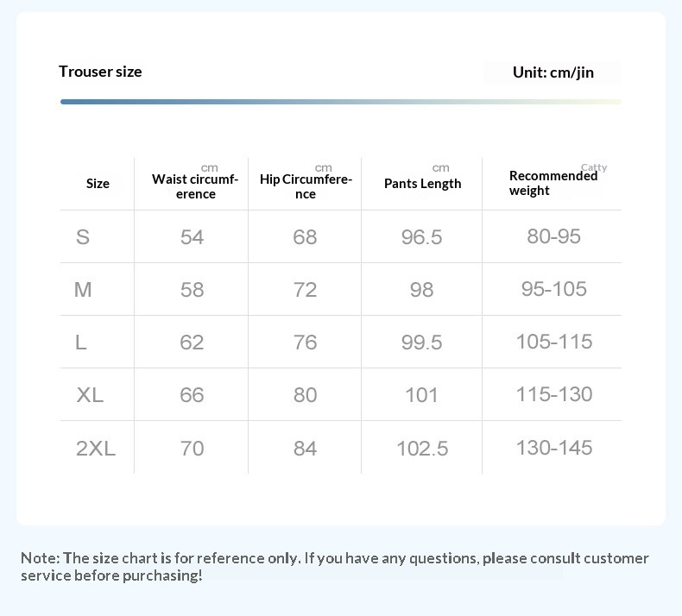Click the size chart reference note text
The width and height of the screenshot is (682, 616).
[334, 567]
